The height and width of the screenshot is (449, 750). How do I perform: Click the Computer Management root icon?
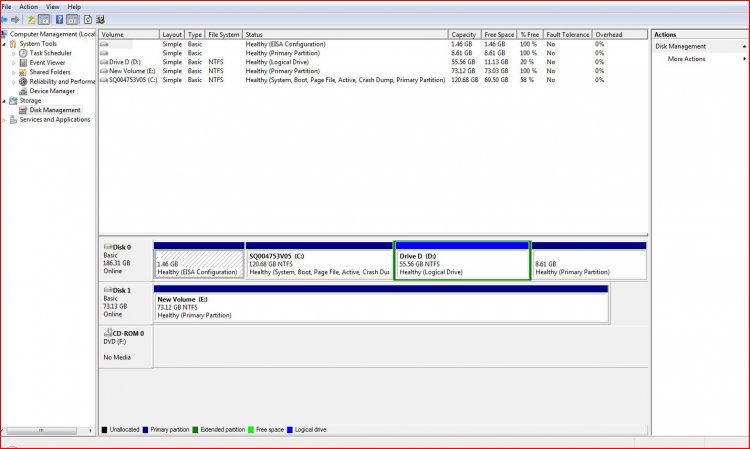click(4, 34)
